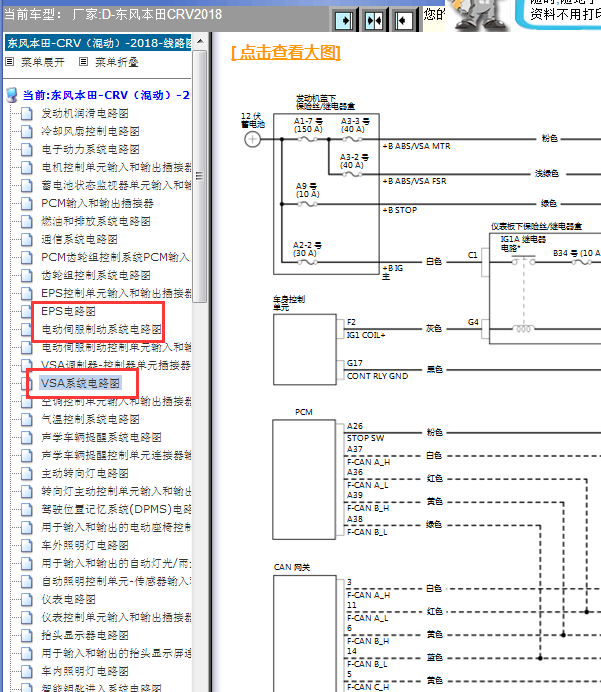Click the STOP SW pin label
601x692 pixels.
tap(365, 438)
